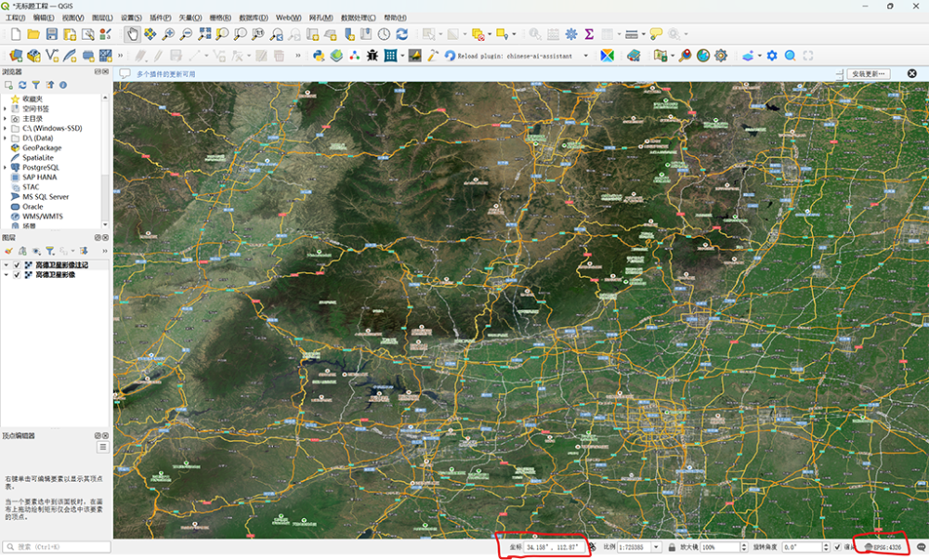929x560 pixels.
Task: Click the Open Project folder icon
Action: coord(33,34)
